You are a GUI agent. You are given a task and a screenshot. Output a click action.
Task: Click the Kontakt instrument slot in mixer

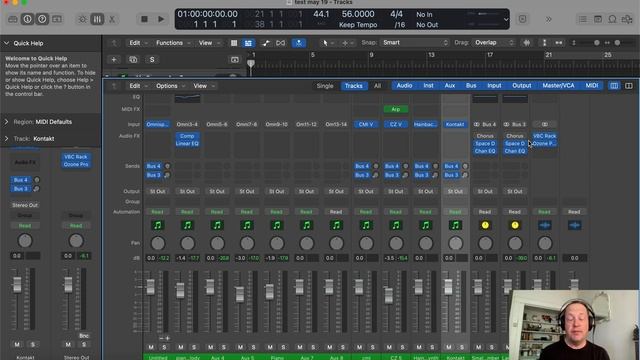[x=455, y=124]
